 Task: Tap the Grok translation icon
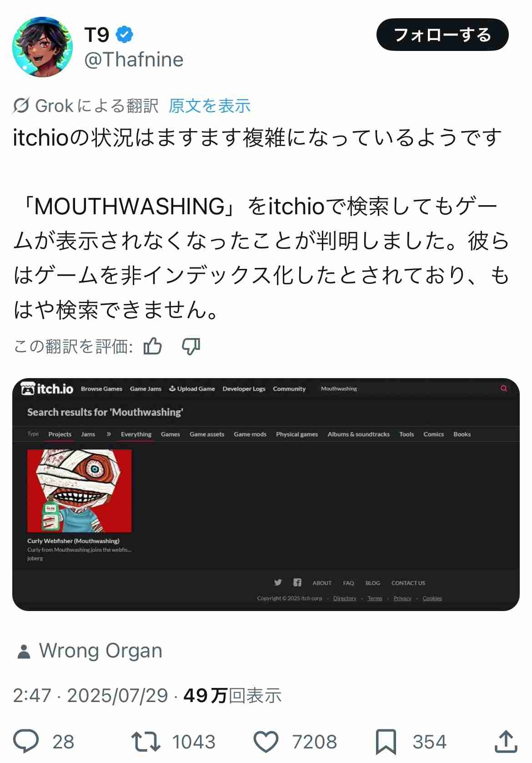[21, 106]
